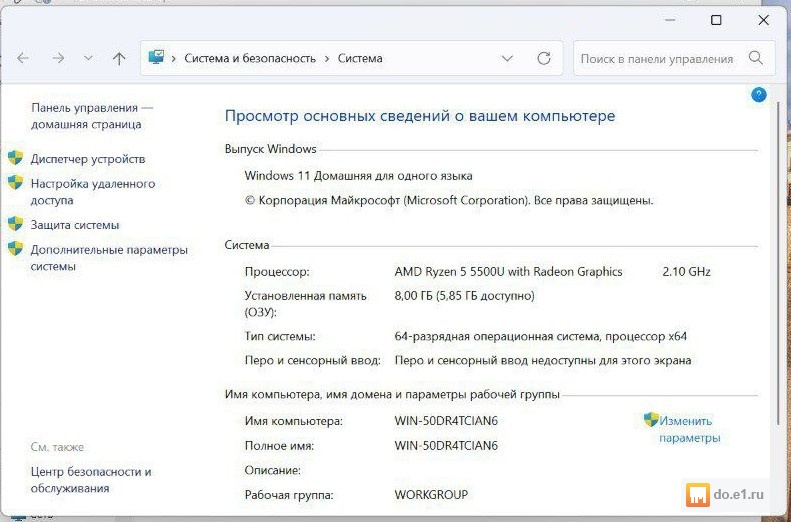Click memory value '8,00 ГБ (5,85 ГБ доступно)'
The image size is (791, 522).
(465, 296)
